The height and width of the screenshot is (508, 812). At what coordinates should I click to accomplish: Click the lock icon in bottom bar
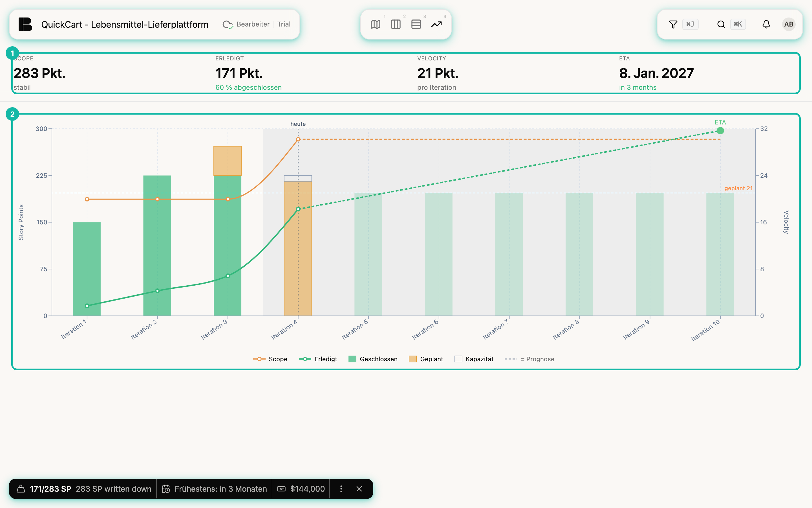(x=21, y=489)
